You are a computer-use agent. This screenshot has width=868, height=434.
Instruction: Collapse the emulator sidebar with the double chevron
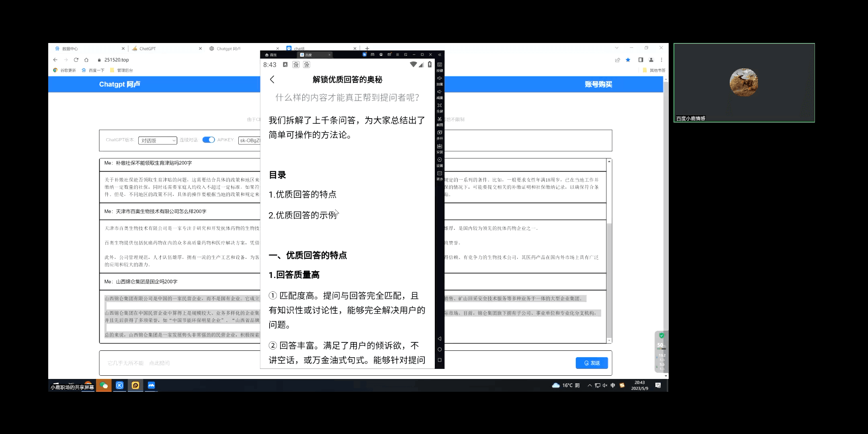click(440, 55)
